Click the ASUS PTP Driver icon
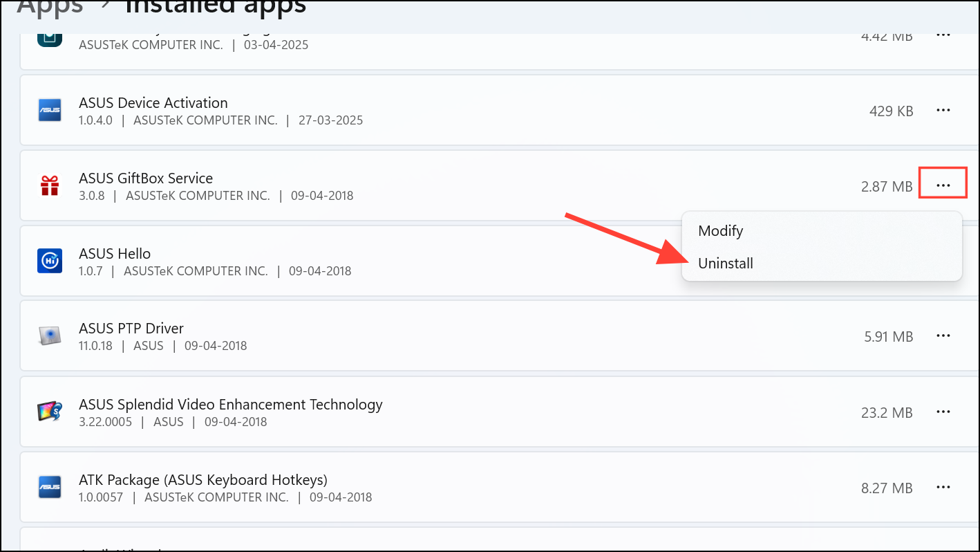Image resolution: width=980 pixels, height=552 pixels. [x=50, y=336]
